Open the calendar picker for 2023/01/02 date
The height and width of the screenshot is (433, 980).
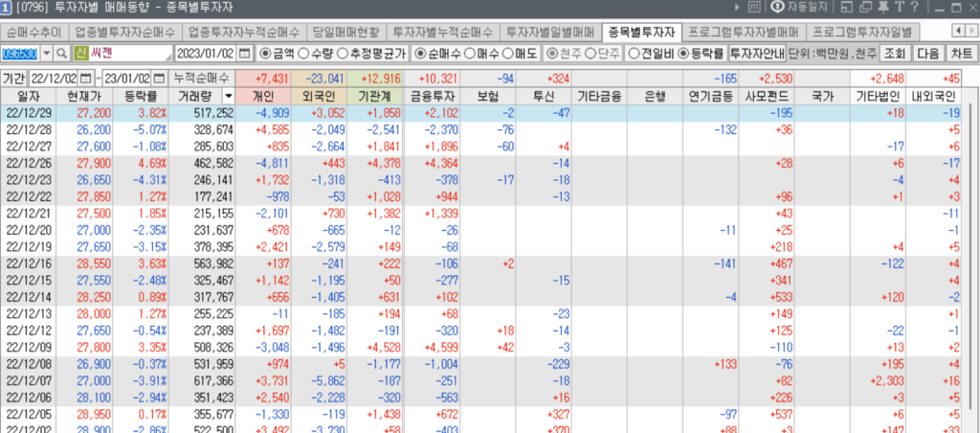(244, 53)
